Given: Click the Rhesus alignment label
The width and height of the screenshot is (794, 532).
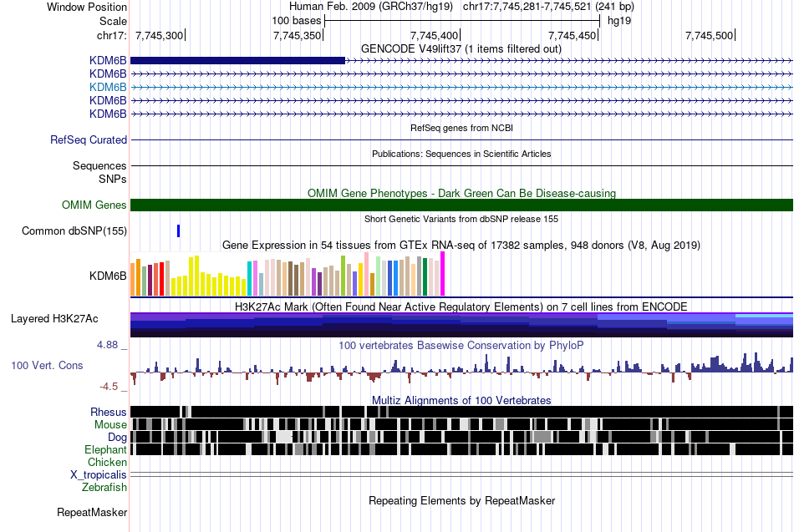Looking at the screenshot, I should pyautogui.click(x=109, y=412).
